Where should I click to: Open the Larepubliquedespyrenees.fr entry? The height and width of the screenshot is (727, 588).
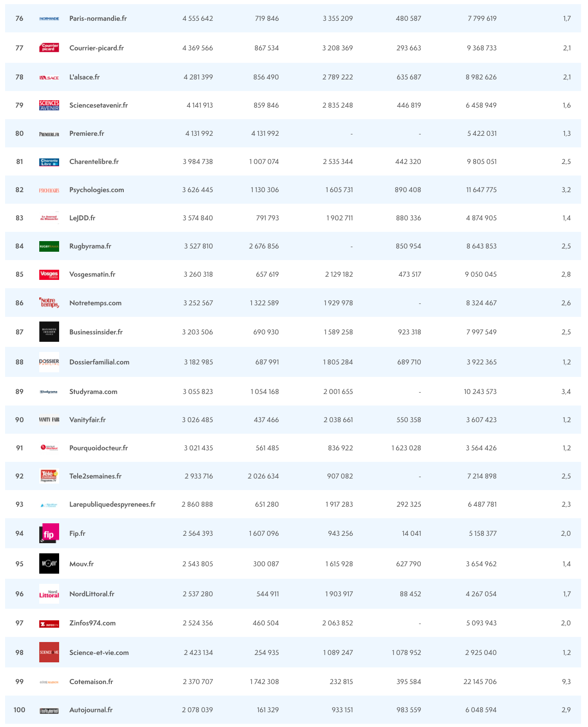click(x=112, y=504)
